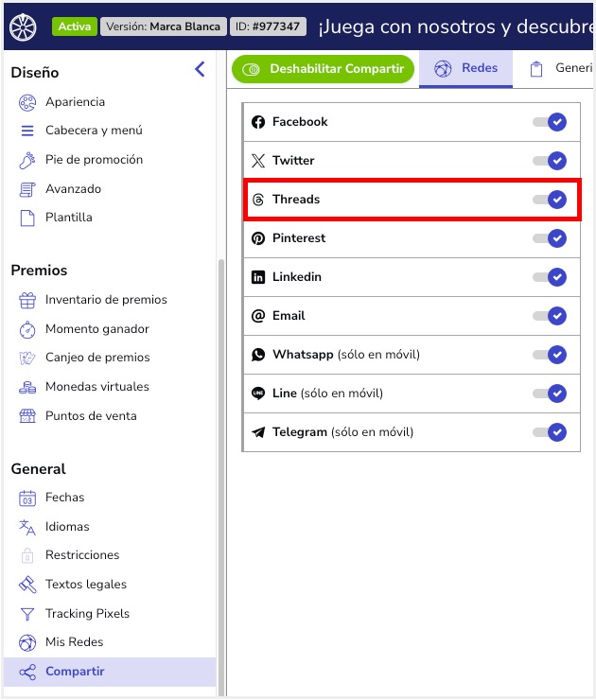The width and height of the screenshot is (596, 700).
Task: Collapse the sidebar with the left chevron
Action: (x=200, y=69)
